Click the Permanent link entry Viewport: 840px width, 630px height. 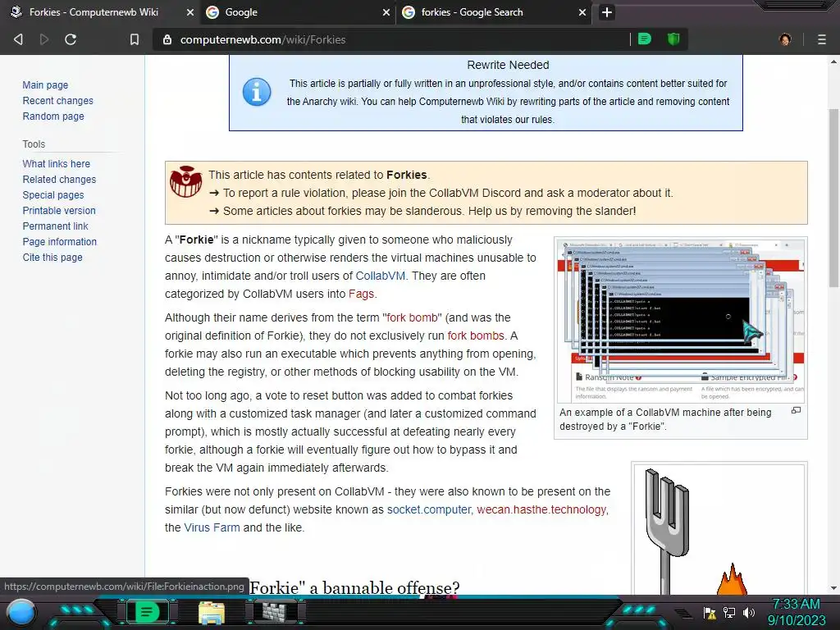pyautogui.click(x=55, y=226)
